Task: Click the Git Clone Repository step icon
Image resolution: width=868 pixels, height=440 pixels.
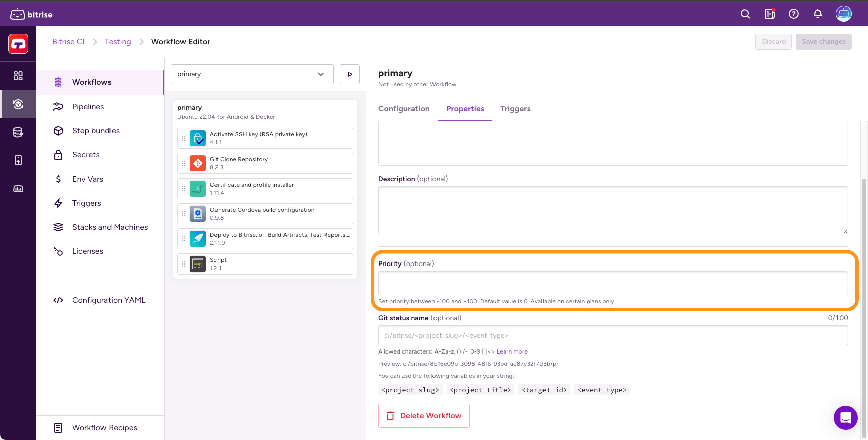Action: (198, 163)
